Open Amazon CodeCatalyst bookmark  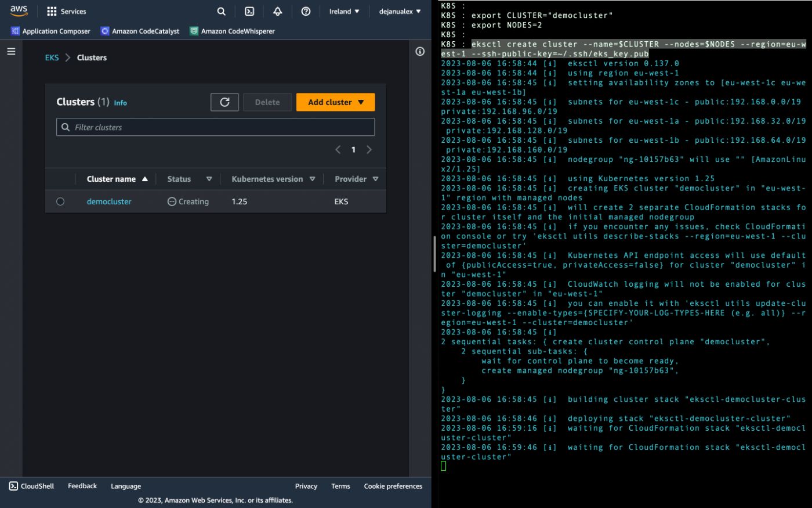click(140, 31)
